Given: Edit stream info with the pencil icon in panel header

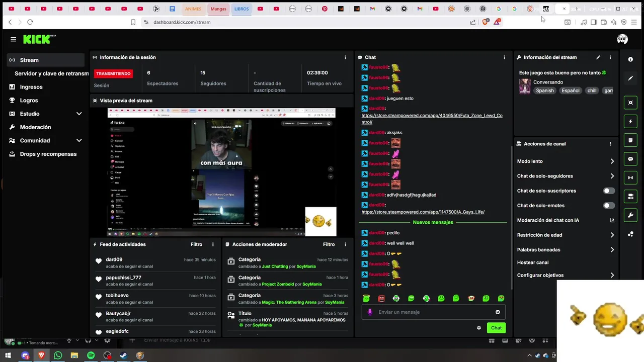Looking at the screenshot, I should pyautogui.click(x=598, y=57).
